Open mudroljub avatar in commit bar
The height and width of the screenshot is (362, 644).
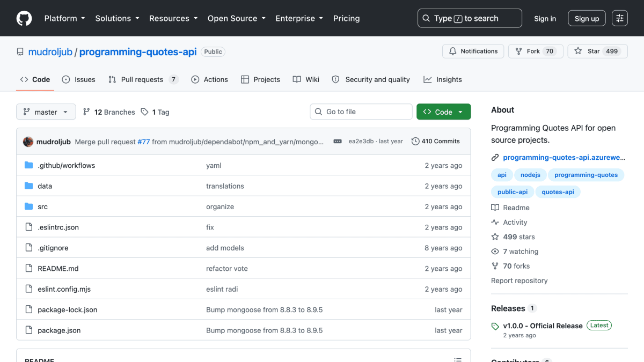click(28, 142)
